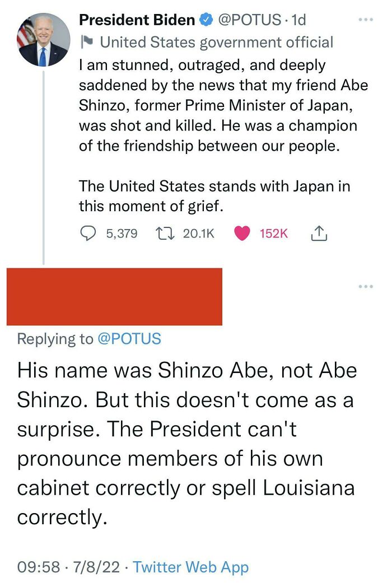Image resolution: width=392 pixels, height=587 pixels.
Task: Open the share icon on Biden's tweet
Action: coord(318,233)
